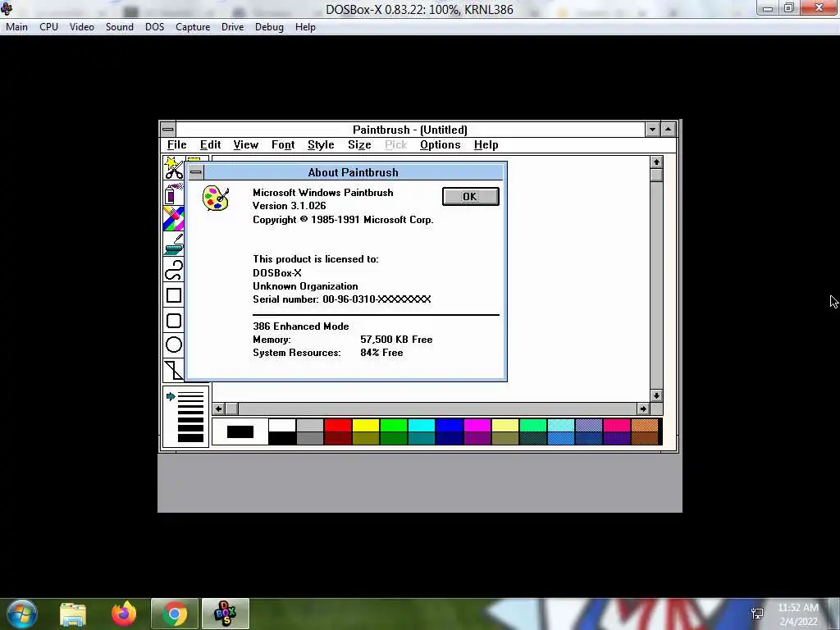The image size is (840, 630).
Task: Select the Airbrush spray can tool
Action: pos(173,194)
